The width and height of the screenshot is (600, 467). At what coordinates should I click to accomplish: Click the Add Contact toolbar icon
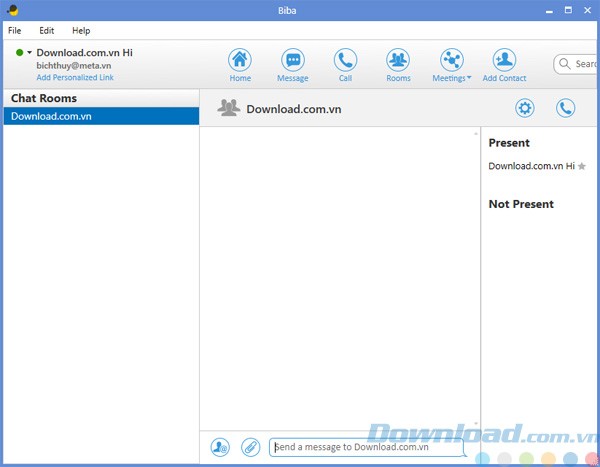coord(504,60)
